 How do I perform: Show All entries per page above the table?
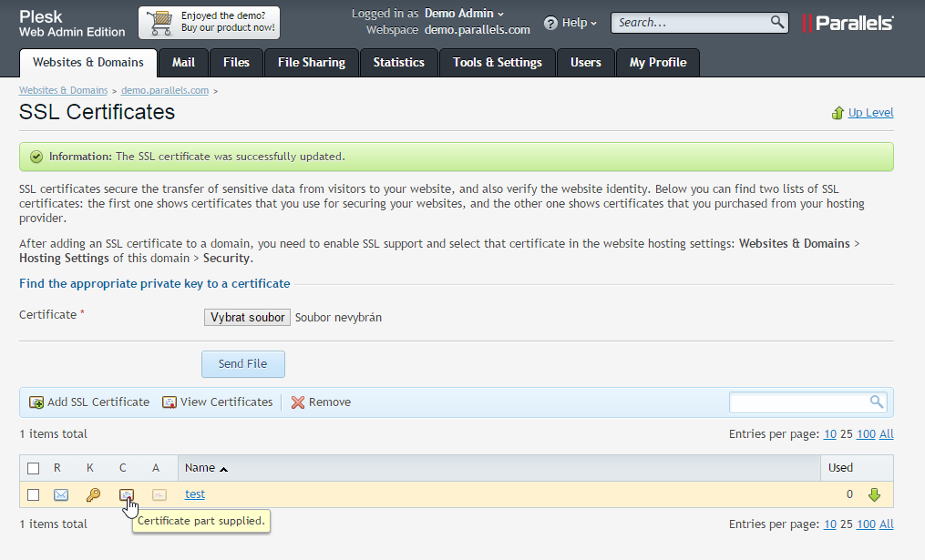[887, 434]
